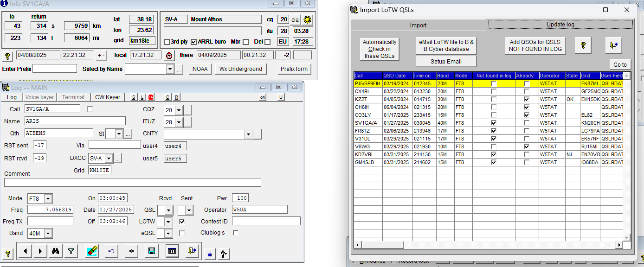Screen dimensions: 644x267
Task: Click the red stop icon in Log toolbar
Action: click(x=150, y=97)
